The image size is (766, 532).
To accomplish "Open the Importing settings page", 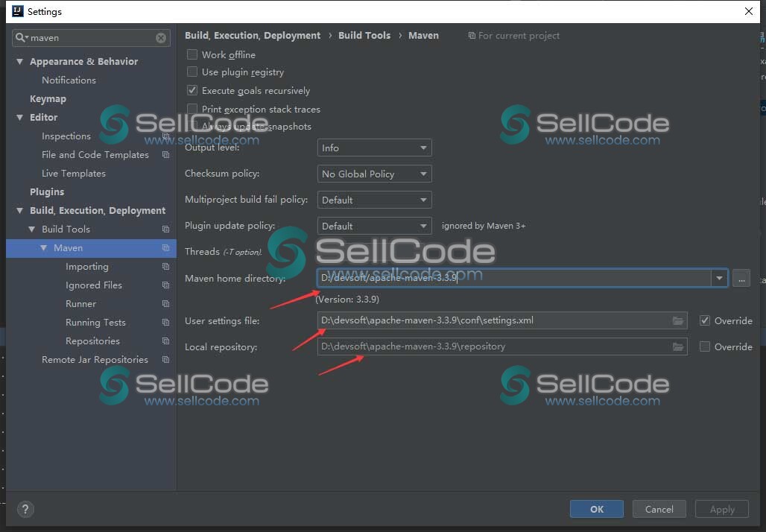I will pos(87,267).
